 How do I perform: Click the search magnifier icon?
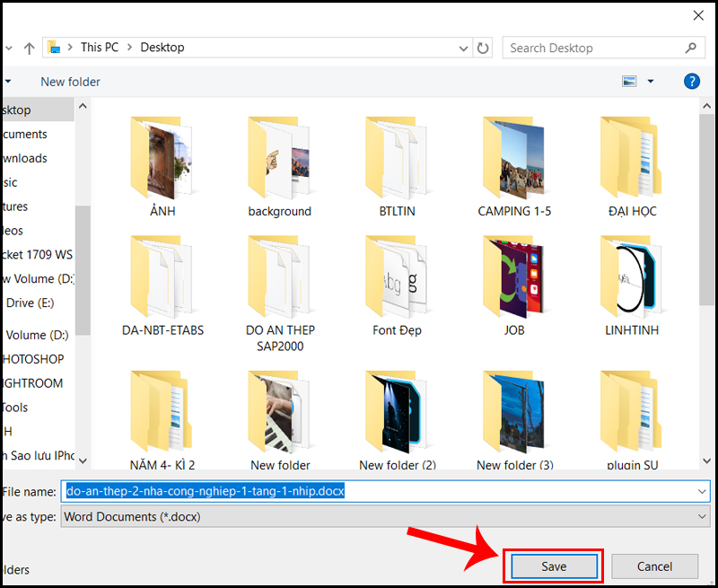click(691, 48)
